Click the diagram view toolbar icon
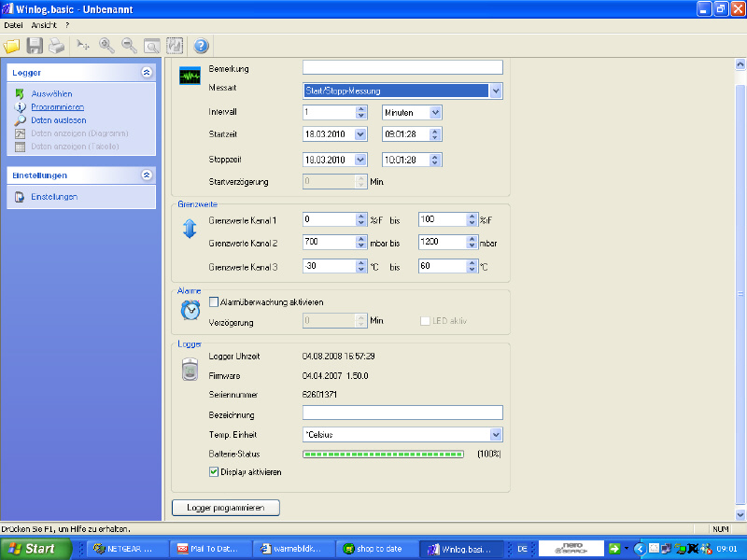The image size is (747, 560). tap(175, 46)
